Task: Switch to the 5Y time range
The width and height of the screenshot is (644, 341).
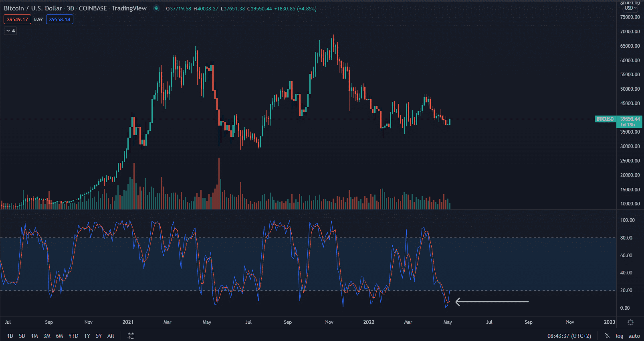Action: pos(99,336)
